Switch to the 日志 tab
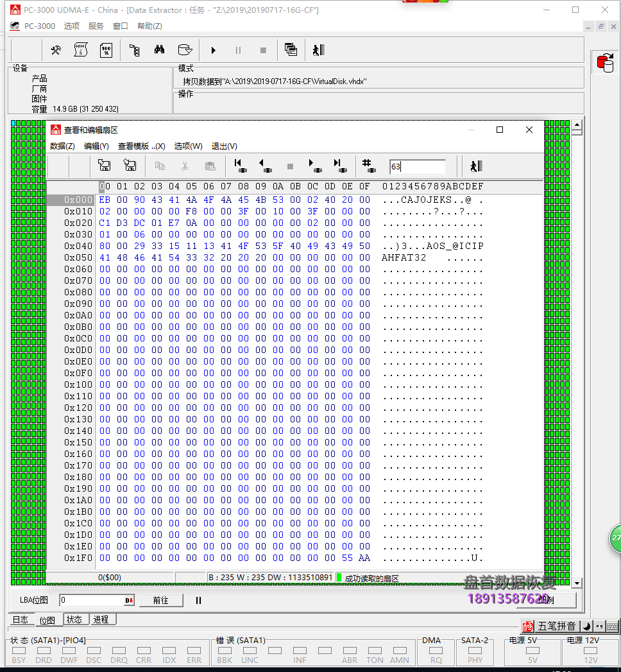 tap(20, 620)
